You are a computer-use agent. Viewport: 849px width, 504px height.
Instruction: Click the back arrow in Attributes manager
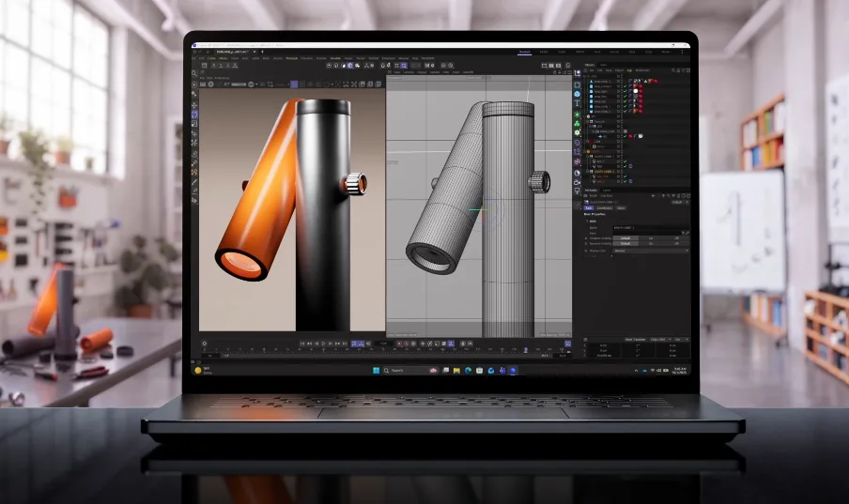coord(653,196)
